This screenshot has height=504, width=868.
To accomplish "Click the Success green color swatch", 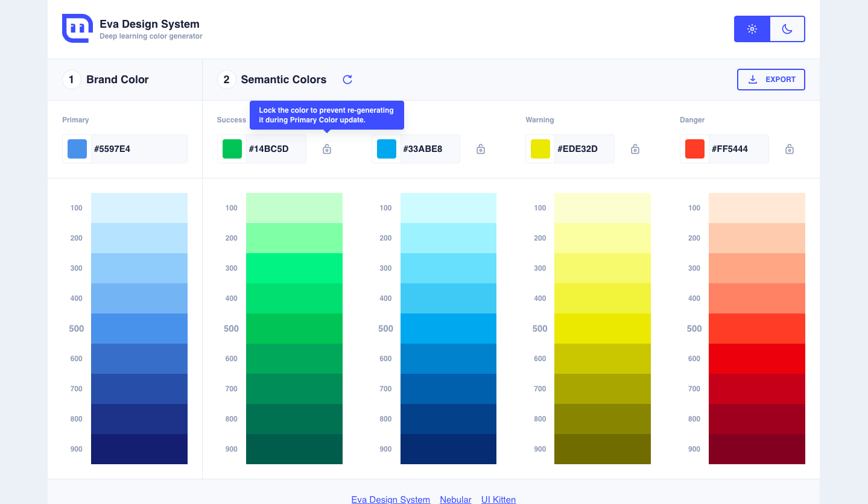I will 232,149.
